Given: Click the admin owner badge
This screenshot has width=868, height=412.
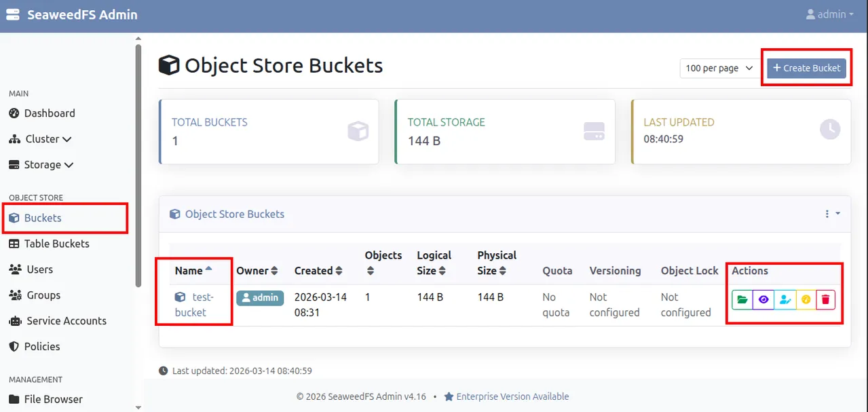Looking at the screenshot, I should [260, 297].
